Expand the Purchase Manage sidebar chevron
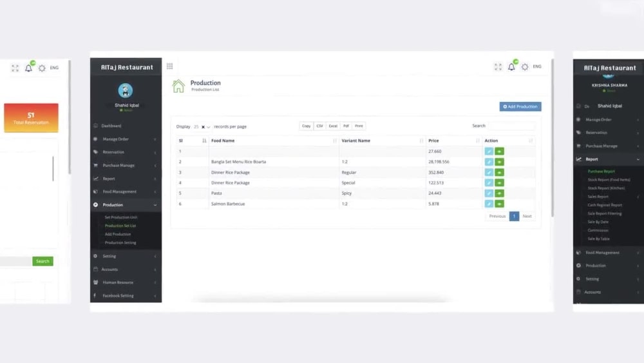 pyautogui.click(x=155, y=166)
